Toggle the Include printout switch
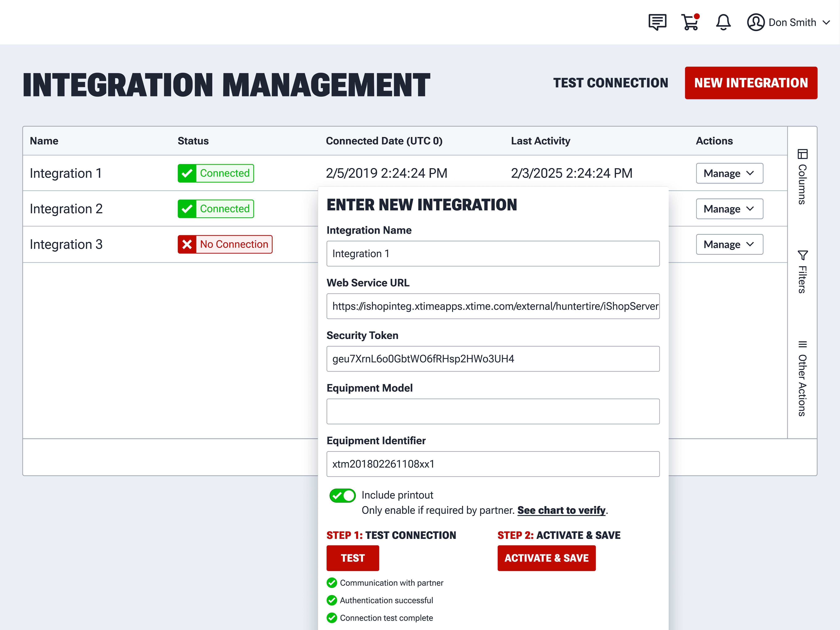 coord(342,496)
